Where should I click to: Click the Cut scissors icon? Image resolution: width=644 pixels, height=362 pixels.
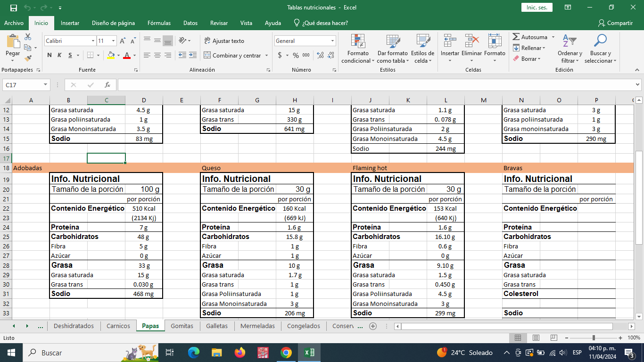point(28,37)
